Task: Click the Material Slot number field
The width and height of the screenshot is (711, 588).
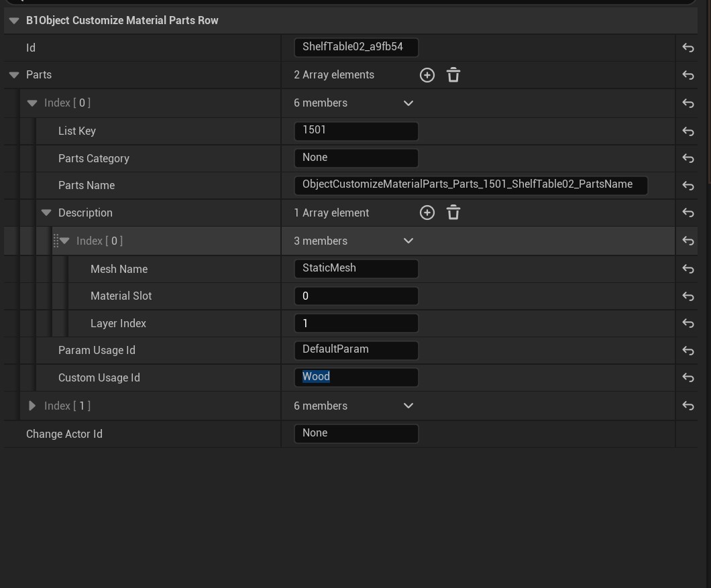Action: point(356,296)
